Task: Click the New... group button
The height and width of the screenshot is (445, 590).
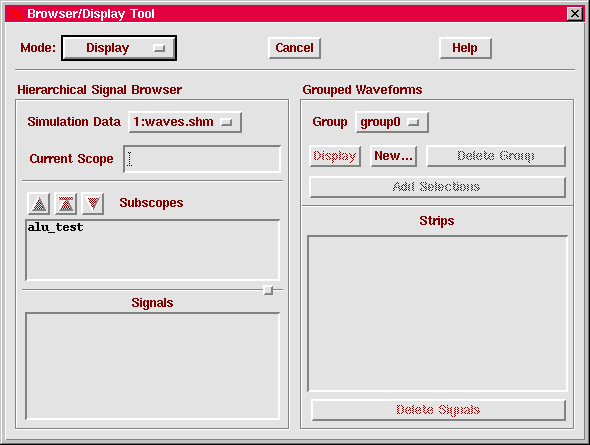Action: point(394,156)
